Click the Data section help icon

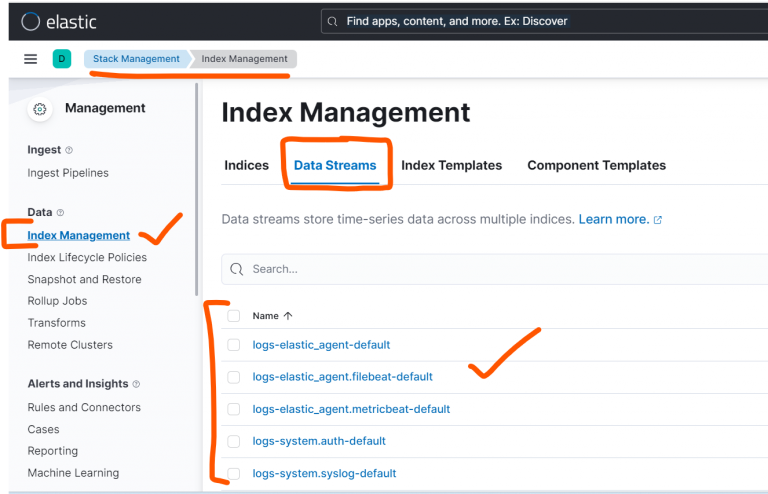60,213
